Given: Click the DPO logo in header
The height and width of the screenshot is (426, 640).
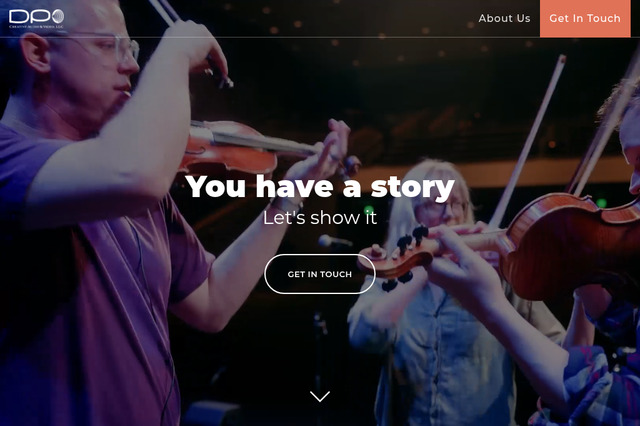Looking at the screenshot, I should 36,19.
